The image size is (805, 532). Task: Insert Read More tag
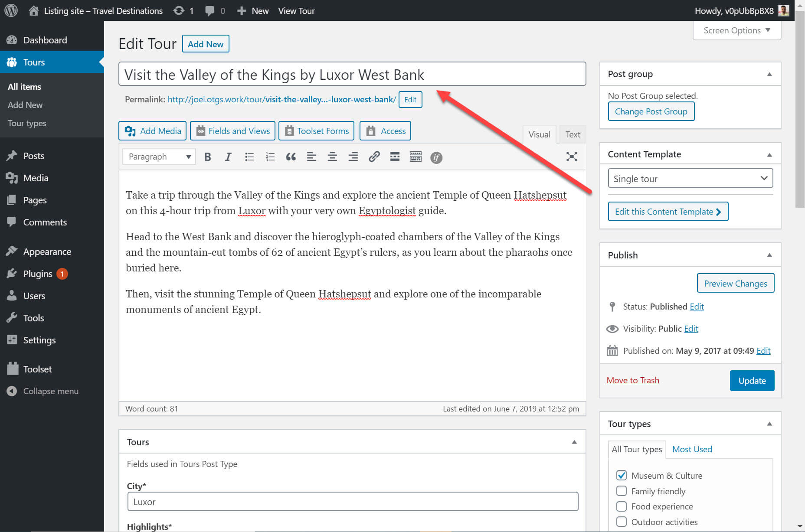395,157
